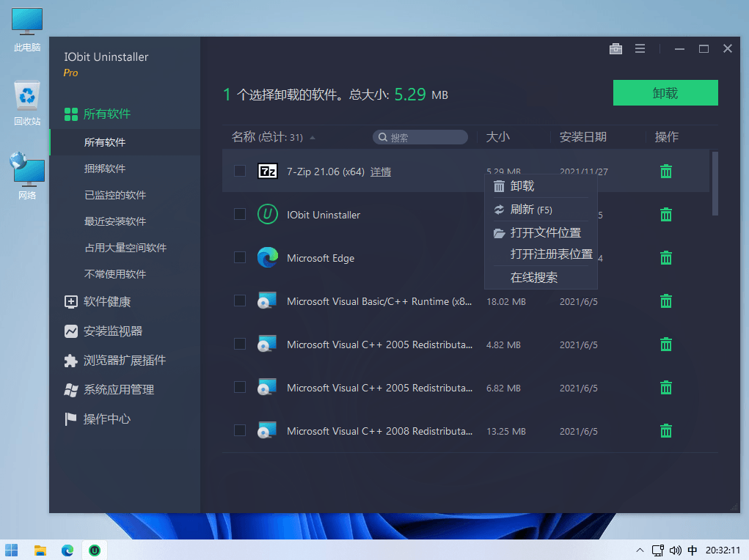
Task: Click the green grid 所有软件 icon
Action: click(x=70, y=114)
